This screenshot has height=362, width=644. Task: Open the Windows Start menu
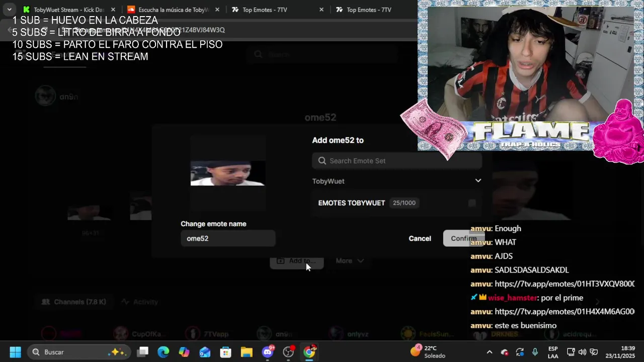coord(15,352)
